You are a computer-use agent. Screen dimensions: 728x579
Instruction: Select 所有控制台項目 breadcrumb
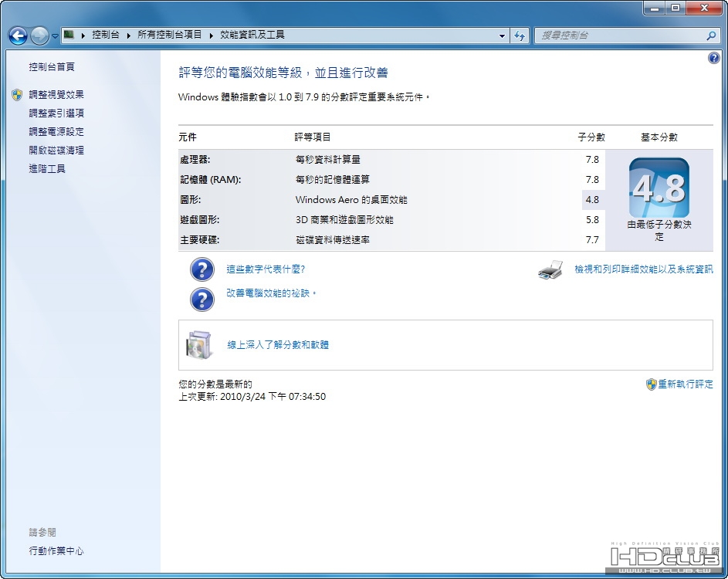[170, 35]
